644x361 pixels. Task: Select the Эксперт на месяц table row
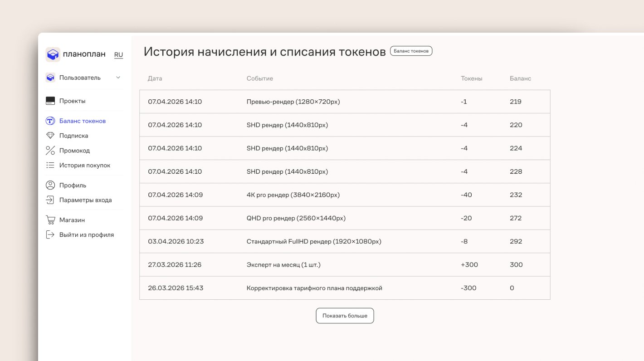pos(345,264)
